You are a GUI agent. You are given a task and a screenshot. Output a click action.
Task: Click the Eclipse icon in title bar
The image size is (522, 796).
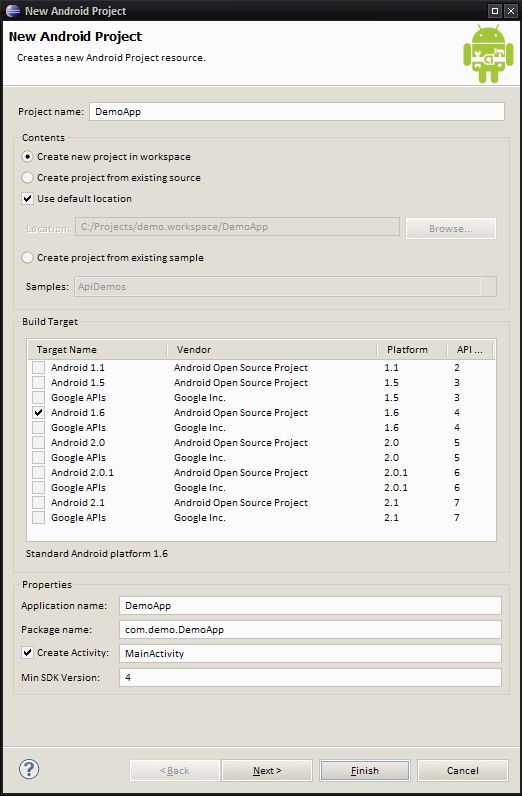pos(12,11)
